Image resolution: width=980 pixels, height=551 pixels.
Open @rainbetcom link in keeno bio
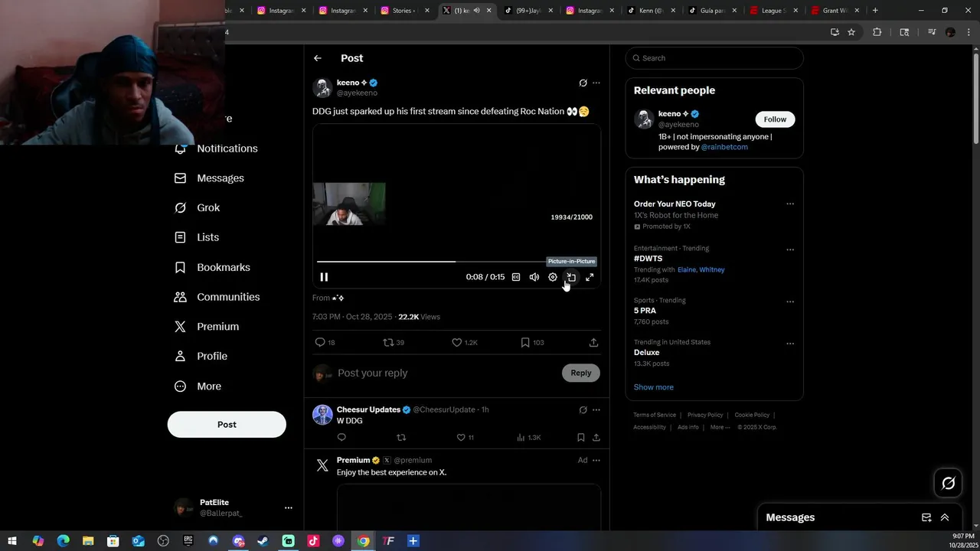[x=724, y=147]
